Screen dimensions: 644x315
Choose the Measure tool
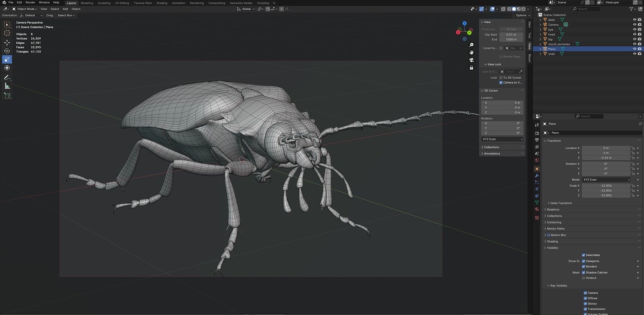click(x=7, y=86)
